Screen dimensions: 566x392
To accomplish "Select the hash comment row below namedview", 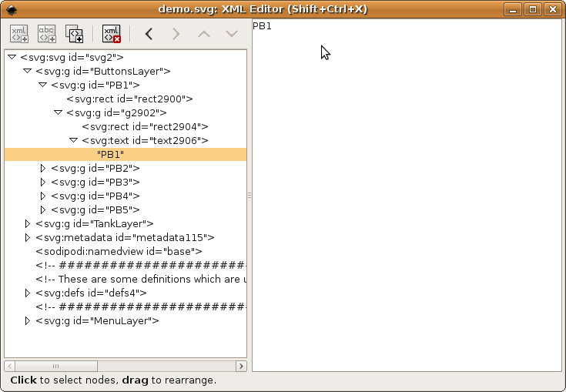I will click(126, 265).
